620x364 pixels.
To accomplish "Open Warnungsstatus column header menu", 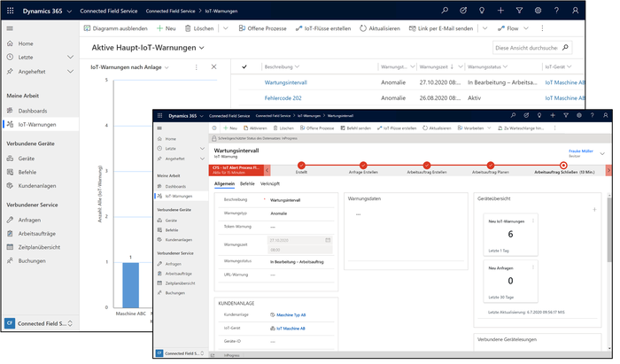I will 487,66.
